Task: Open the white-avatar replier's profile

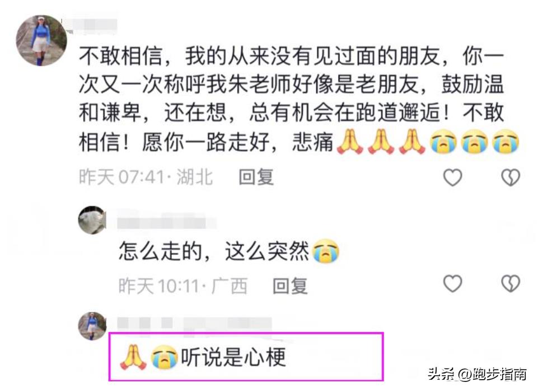Action: point(92,220)
